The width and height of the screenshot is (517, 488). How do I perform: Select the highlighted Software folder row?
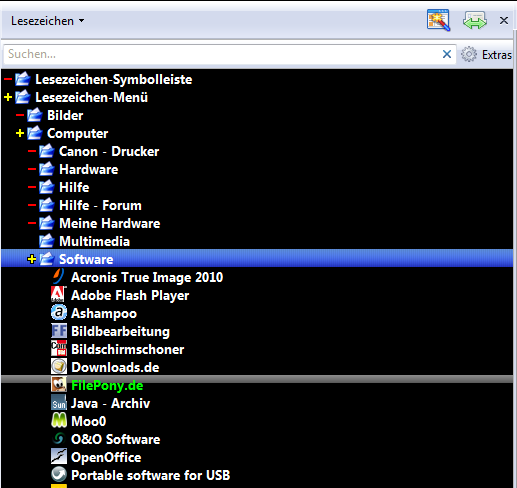pyautogui.click(x=257, y=259)
